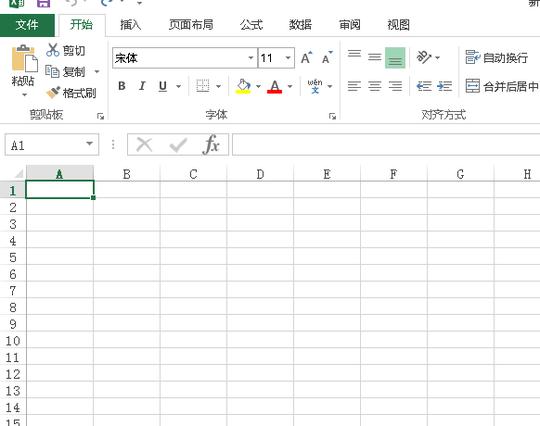Open Insert Function fx dialog
The width and height of the screenshot is (540, 426).
211,144
